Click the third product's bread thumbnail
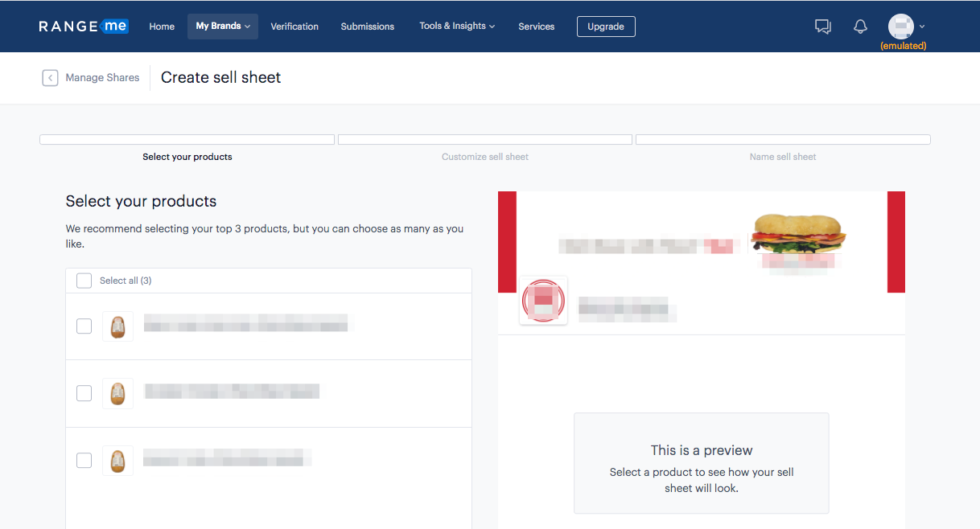The width and height of the screenshot is (980, 529). click(x=117, y=461)
